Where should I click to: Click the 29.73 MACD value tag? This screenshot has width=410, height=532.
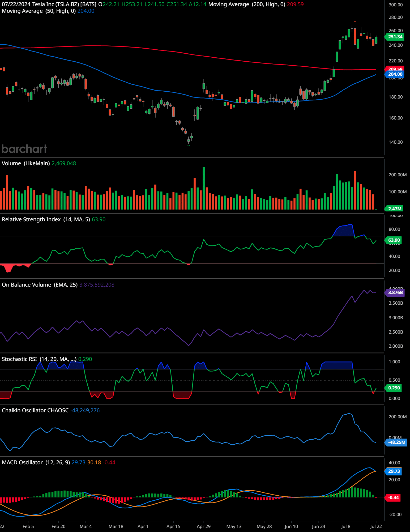pos(394,471)
